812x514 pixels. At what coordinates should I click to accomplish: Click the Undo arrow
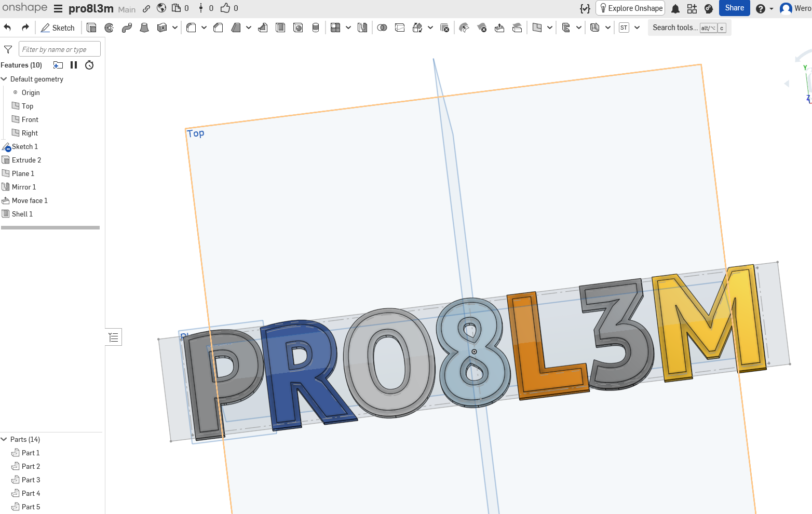[7, 28]
